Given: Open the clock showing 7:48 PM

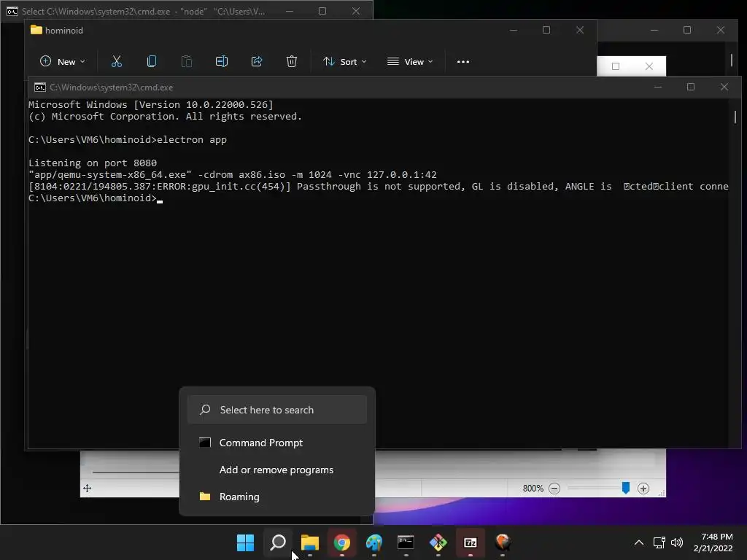Looking at the screenshot, I should click(x=713, y=542).
